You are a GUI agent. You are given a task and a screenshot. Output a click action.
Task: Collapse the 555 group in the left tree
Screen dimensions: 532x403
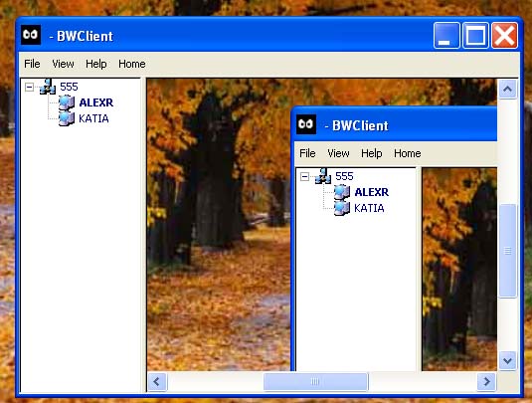[x=29, y=88]
